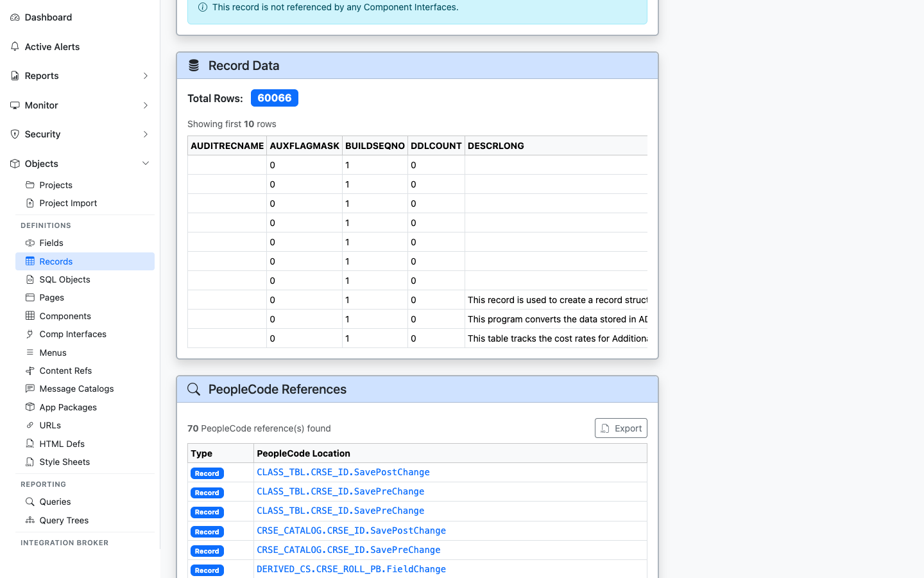Click the Project Import file icon

click(x=30, y=203)
